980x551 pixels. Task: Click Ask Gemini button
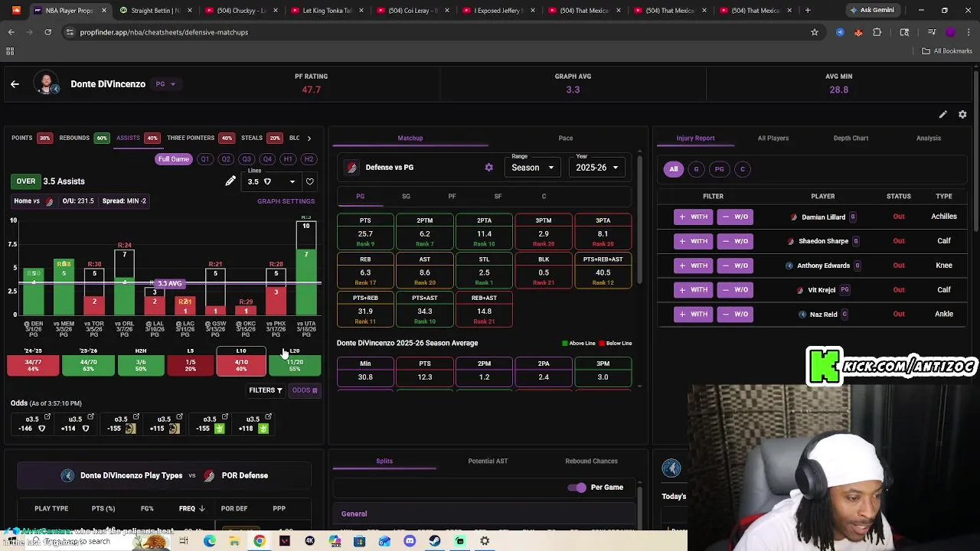click(871, 11)
